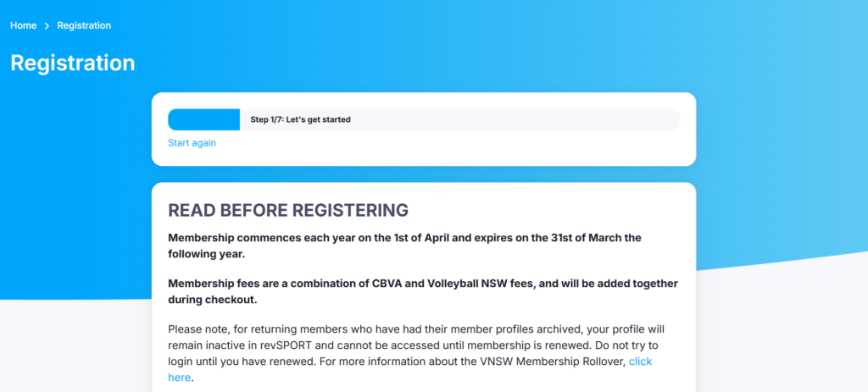Click the blue filled progress bar segment
868x392 pixels.
pos(203,119)
